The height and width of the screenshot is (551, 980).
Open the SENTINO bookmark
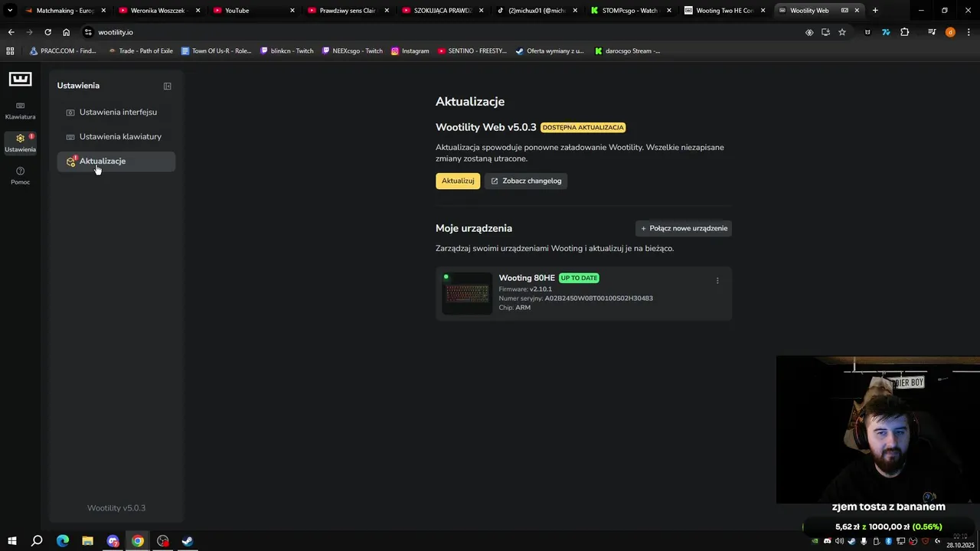tap(472, 51)
